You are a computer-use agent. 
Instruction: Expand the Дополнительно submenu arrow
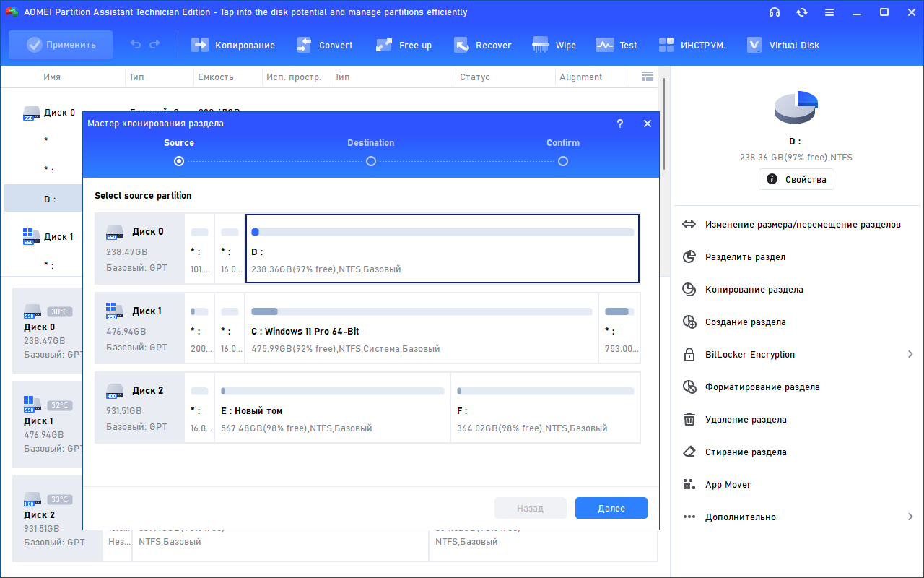click(x=910, y=517)
